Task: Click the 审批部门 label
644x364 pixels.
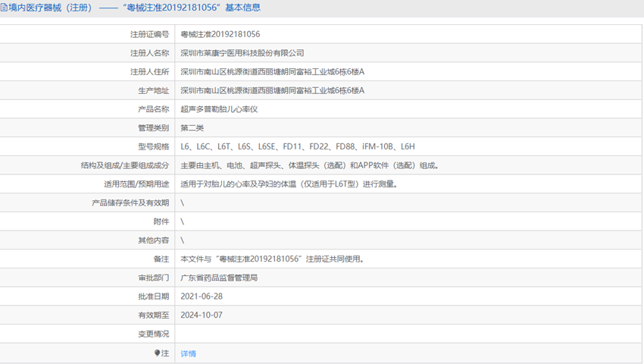Action: pyautogui.click(x=153, y=278)
